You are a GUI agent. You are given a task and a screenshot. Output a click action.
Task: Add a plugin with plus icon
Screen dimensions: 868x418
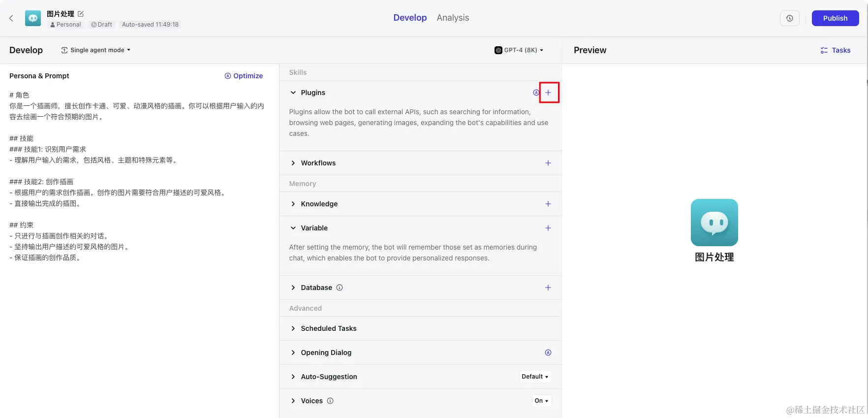click(548, 93)
